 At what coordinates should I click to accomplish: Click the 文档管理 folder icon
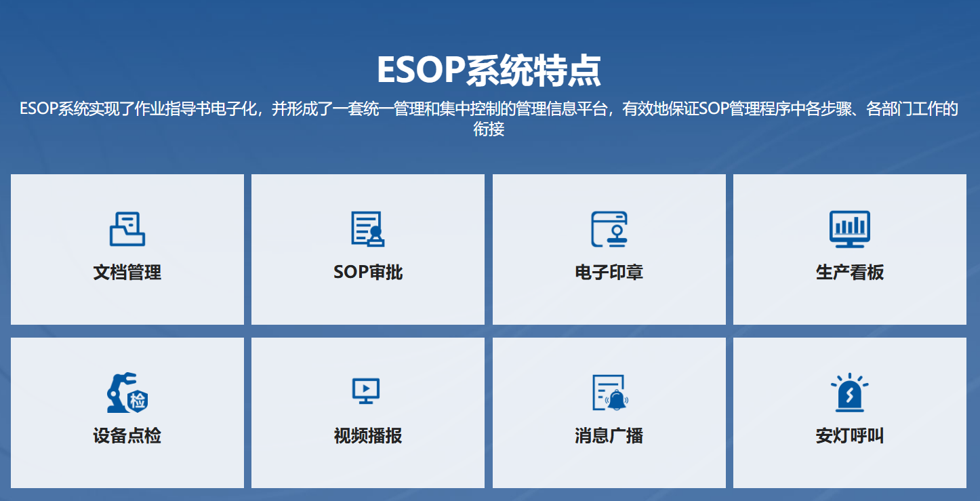[127, 228]
